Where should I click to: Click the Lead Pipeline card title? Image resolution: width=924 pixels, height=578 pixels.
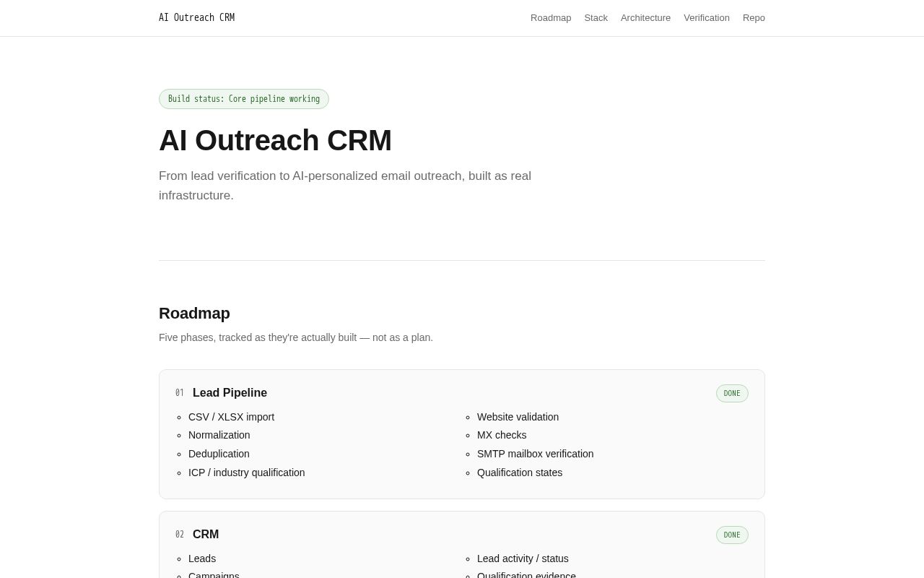pyautogui.click(x=230, y=393)
